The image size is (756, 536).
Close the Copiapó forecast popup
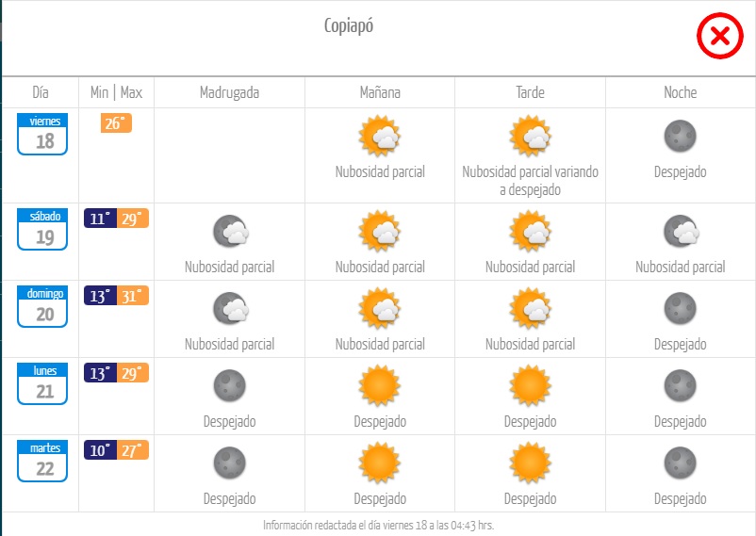pyautogui.click(x=719, y=36)
